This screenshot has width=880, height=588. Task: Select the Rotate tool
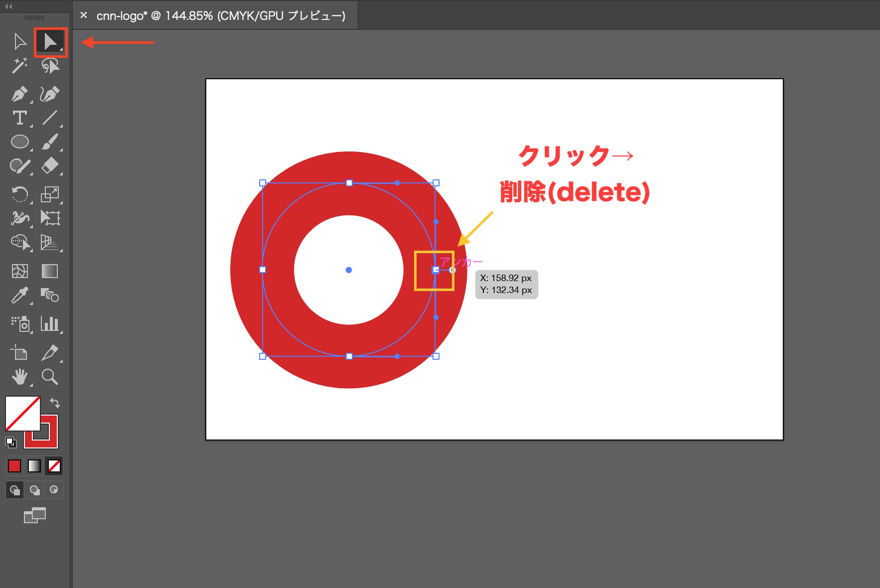[x=20, y=194]
